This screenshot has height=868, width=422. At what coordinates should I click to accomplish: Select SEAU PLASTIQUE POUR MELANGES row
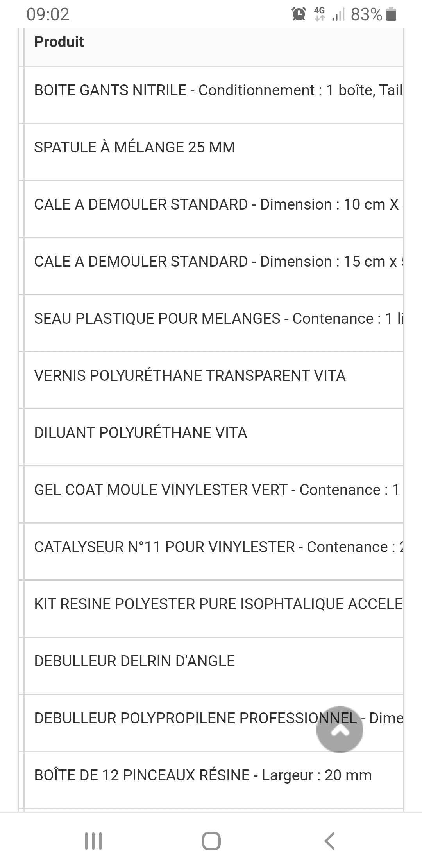[218, 319]
